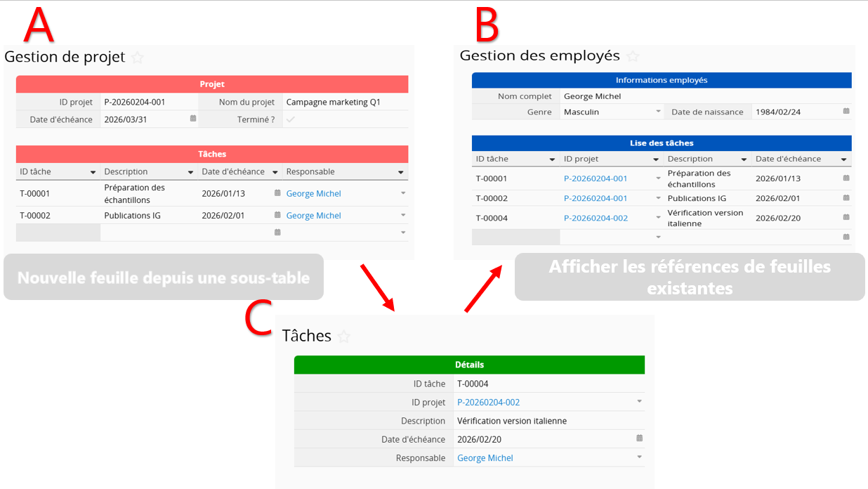Viewport: 868px width, 489px height.
Task: Expand the ID projet dropdown in Détails
Action: [x=639, y=402]
